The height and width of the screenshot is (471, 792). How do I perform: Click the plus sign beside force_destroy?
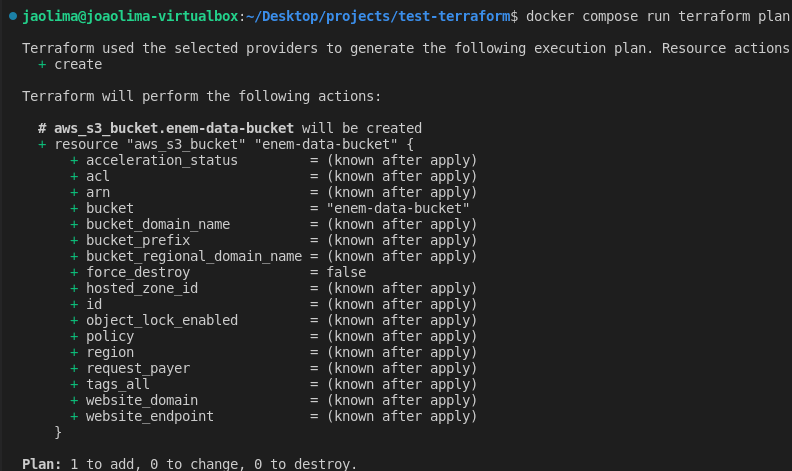(x=74, y=272)
